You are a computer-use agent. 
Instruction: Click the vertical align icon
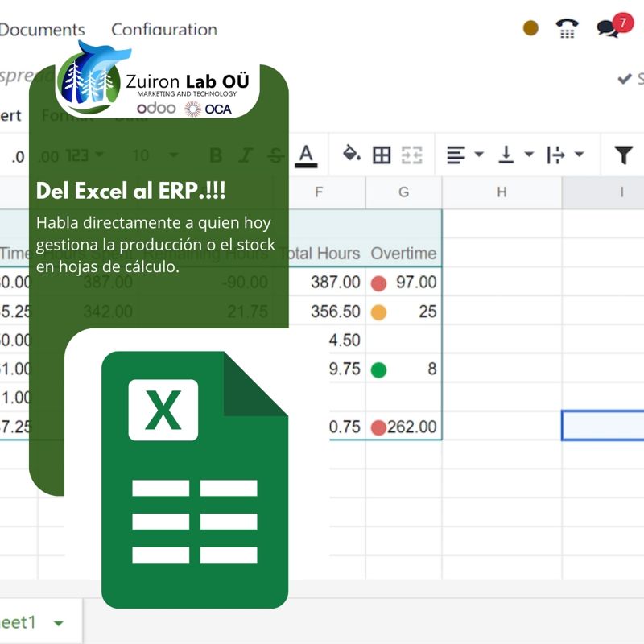(x=506, y=155)
